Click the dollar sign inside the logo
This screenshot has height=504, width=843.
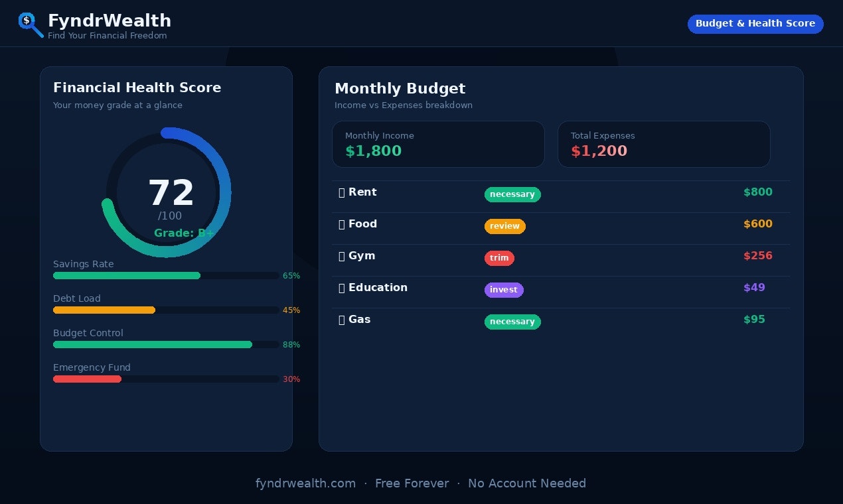(x=26, y=20)
